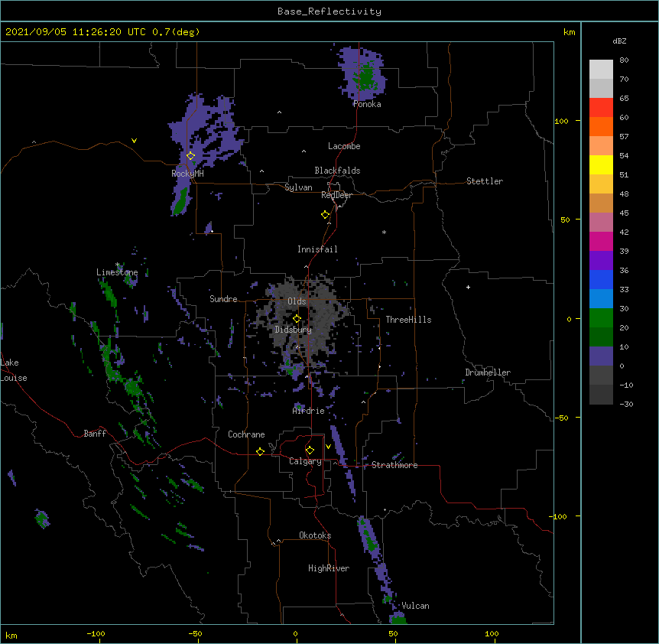
Task: Pick the orange 57-60 dBZ legend swatch
Action: (601, 126)
